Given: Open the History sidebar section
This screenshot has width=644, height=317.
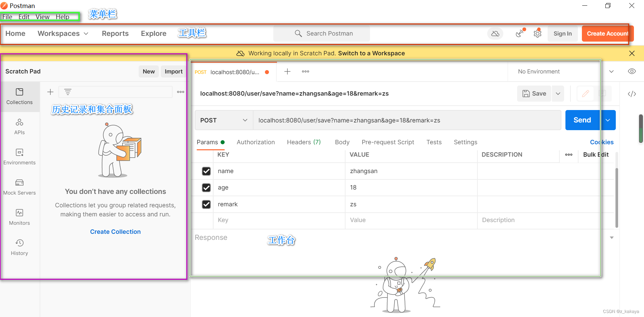Looking at the screenshot, I should tap(19, 247).
